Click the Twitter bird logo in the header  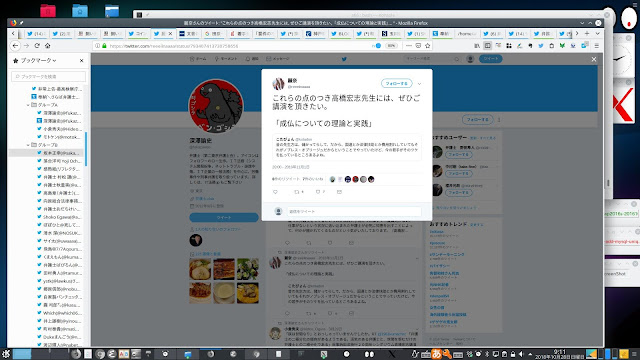point(344,59)
